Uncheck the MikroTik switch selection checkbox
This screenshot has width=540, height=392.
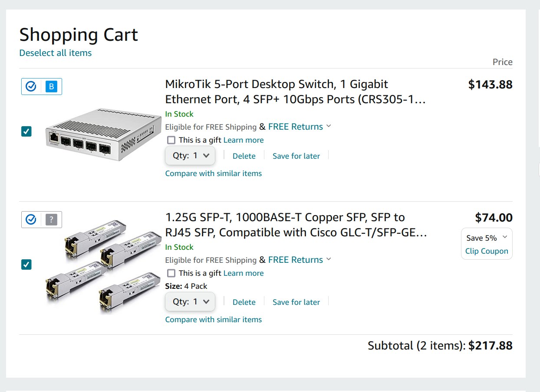point(26,131)
